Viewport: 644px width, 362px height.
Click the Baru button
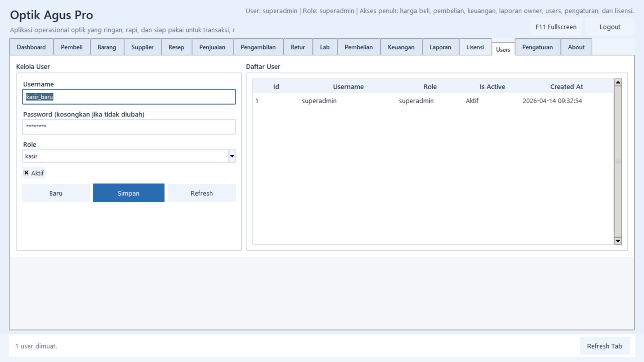(x=56, y=193)
